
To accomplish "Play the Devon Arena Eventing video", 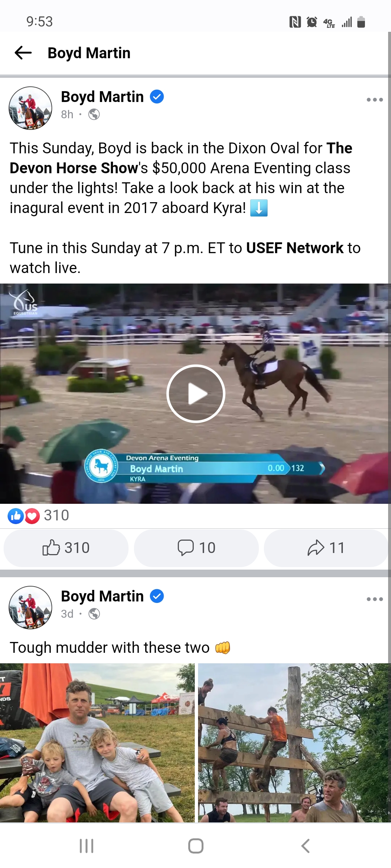I will click(x=196, y=393).
